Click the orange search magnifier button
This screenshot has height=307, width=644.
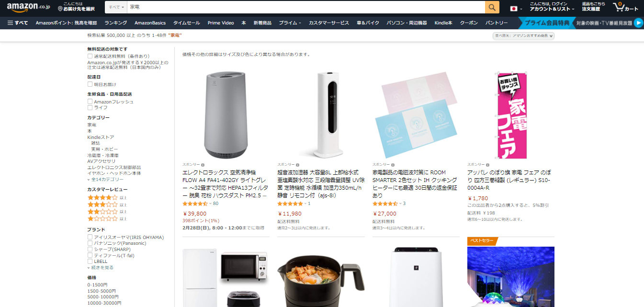[492, 7]
